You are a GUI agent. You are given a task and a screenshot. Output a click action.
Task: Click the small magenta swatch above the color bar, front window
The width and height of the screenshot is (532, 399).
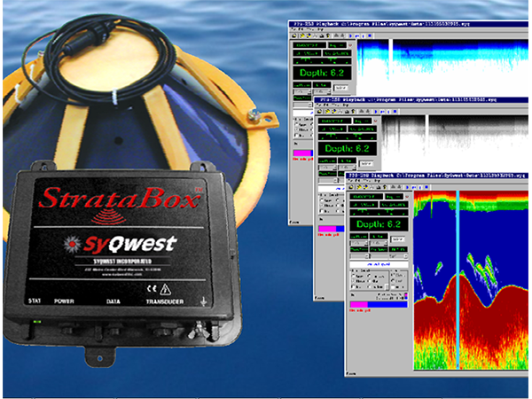point(406,294)
